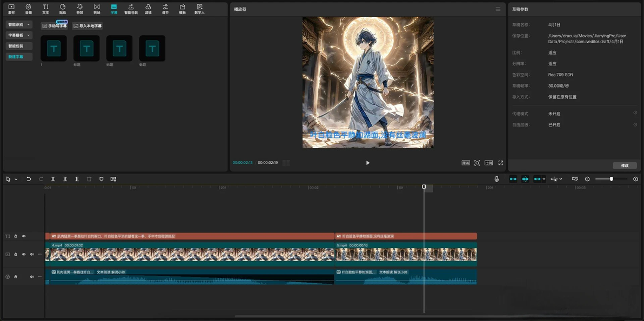Toggle main track magnet snapping
644x321 pixels.
(x=513, y=179)
